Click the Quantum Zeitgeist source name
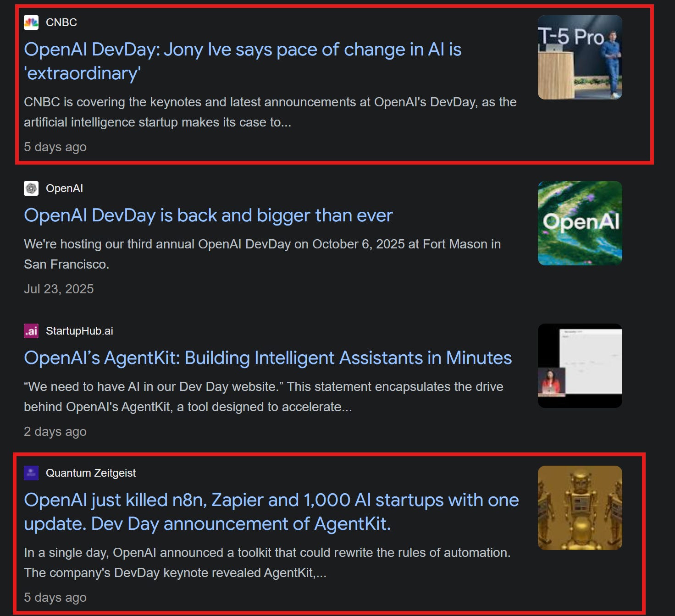The height and width of the screenshot is (616, 675). click(91, 473)
